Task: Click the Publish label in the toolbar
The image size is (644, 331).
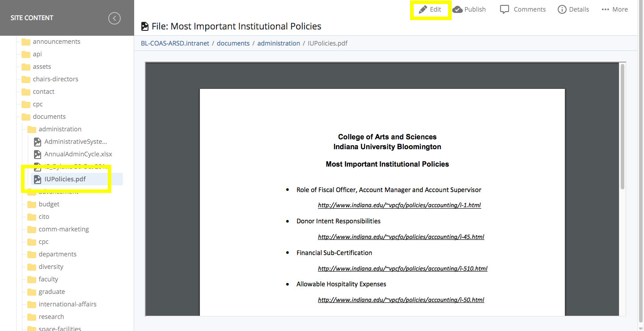Action: coord(475,9)
